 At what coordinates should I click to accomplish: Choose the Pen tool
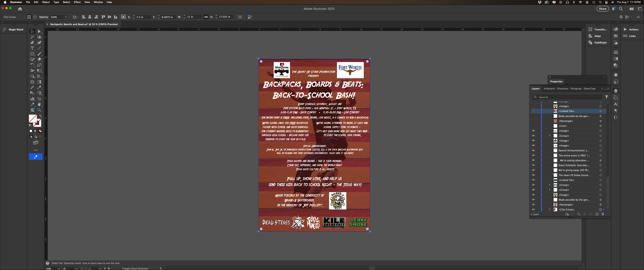(x=32, y=43)
